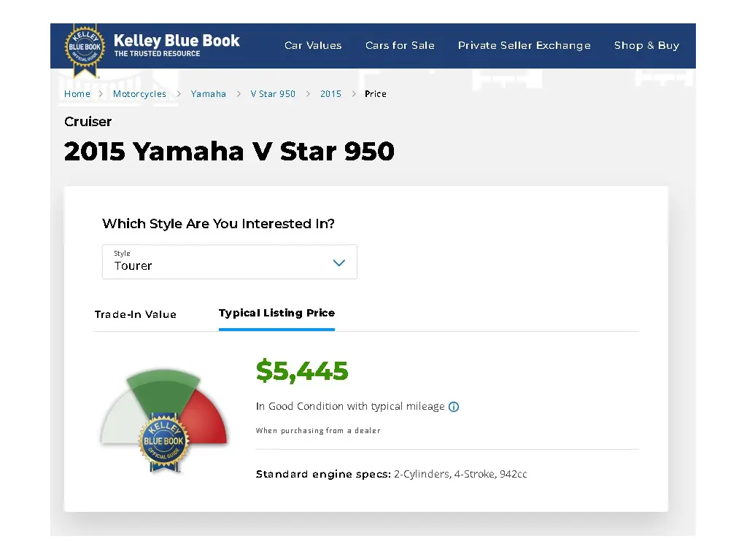Follow the Motorcycles breadcrumb link
This screenshot has width=747, height=560.
[139, 94]
